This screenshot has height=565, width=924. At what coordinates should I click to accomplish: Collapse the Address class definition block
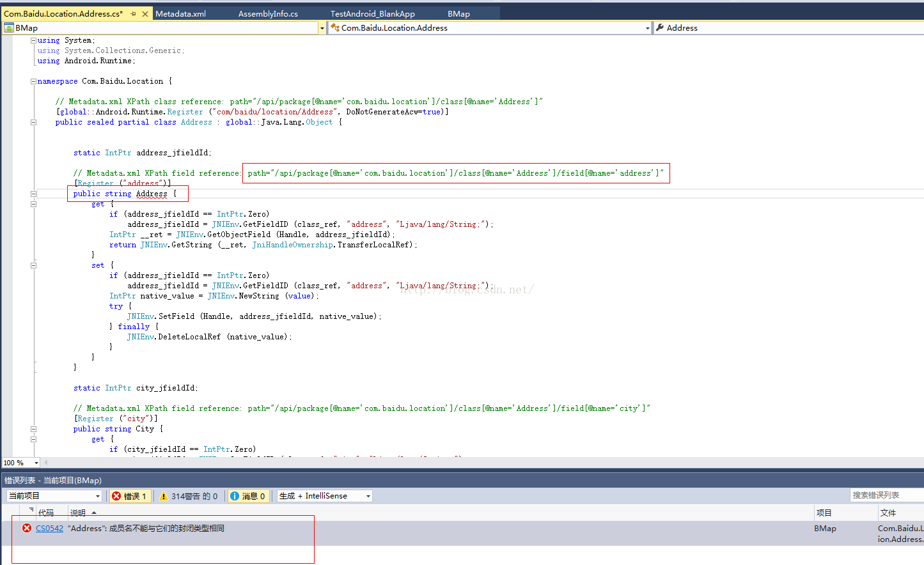click(33, 122)
